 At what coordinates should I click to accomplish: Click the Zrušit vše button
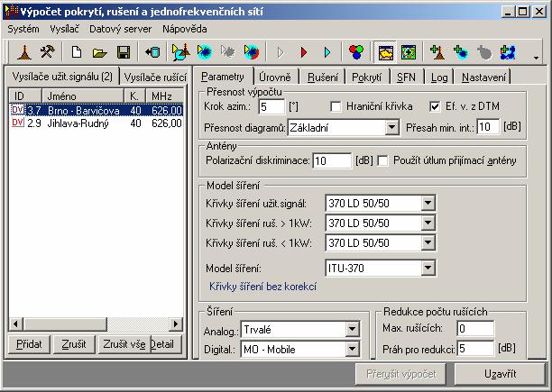pyautogui.click(x=124, y=344)
